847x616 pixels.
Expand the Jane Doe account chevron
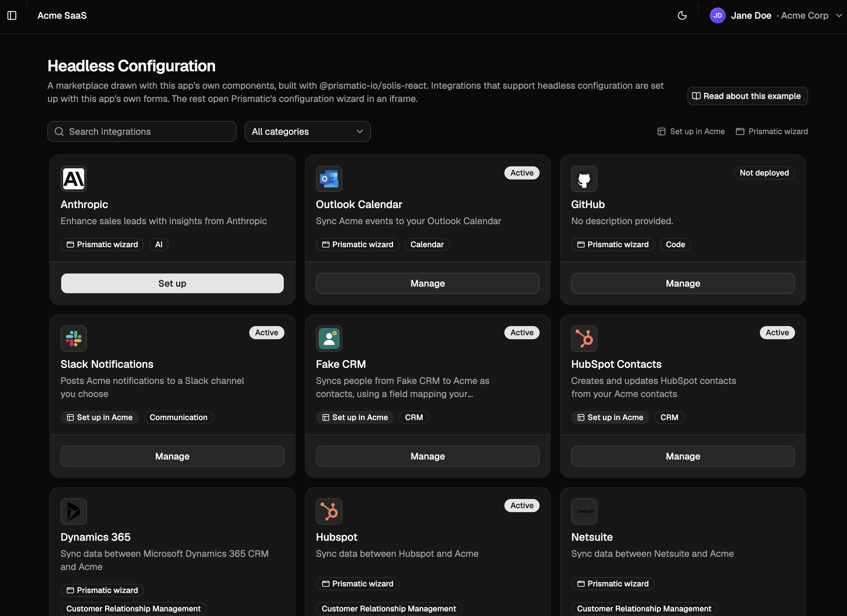click(x=839, y=15)
